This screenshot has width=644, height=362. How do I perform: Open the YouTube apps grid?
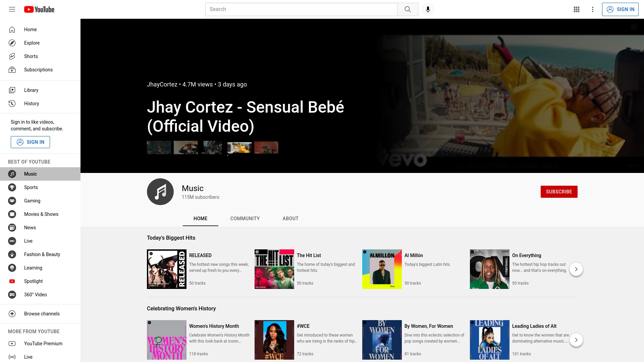tap(577, 9)
